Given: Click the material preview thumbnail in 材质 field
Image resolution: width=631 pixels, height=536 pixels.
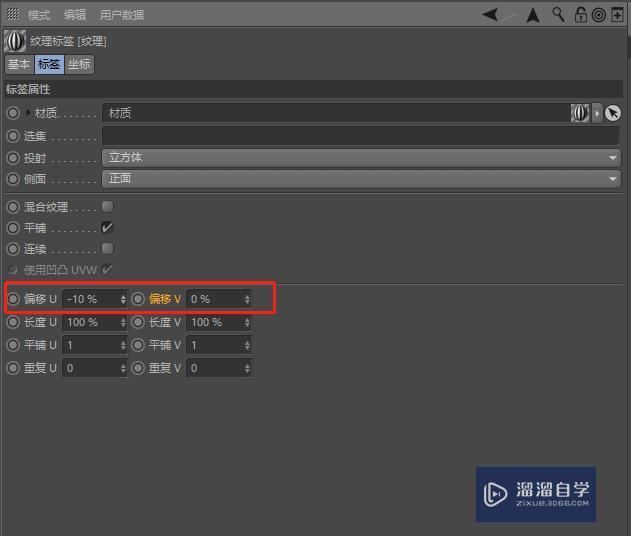Looking at the screenshot, I should click(580, 113).
